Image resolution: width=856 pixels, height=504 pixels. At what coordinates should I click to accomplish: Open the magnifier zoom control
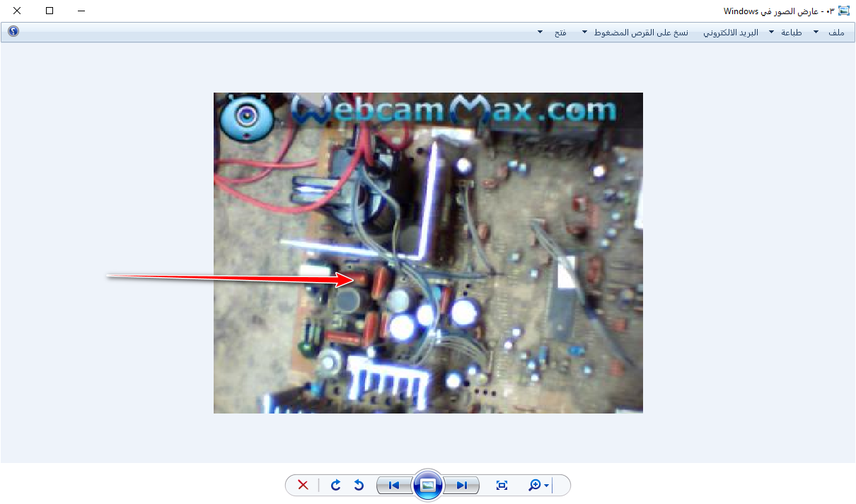point(538,485)
